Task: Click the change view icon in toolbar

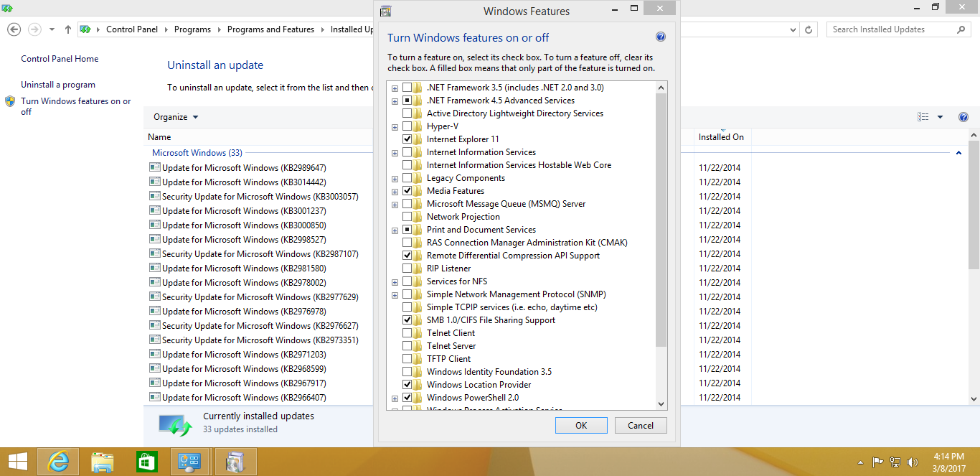Action: pyautogui.click(x=923, y=117)
